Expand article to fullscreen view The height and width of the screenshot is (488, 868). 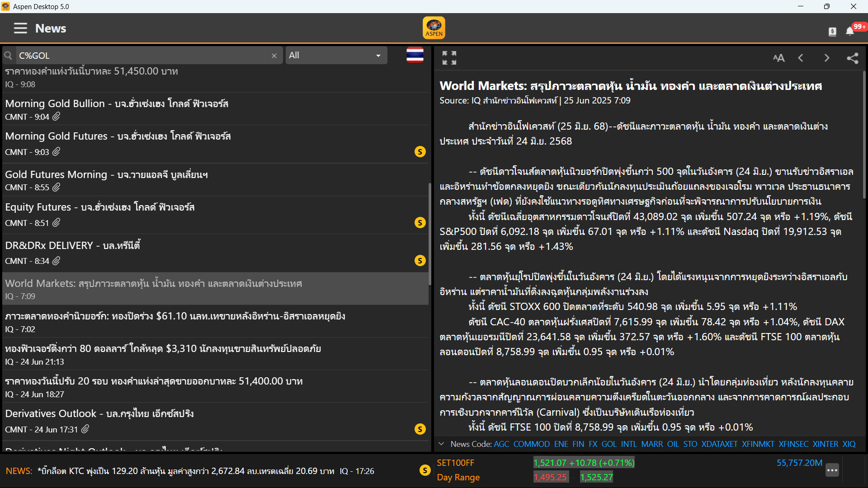[449, 58]
